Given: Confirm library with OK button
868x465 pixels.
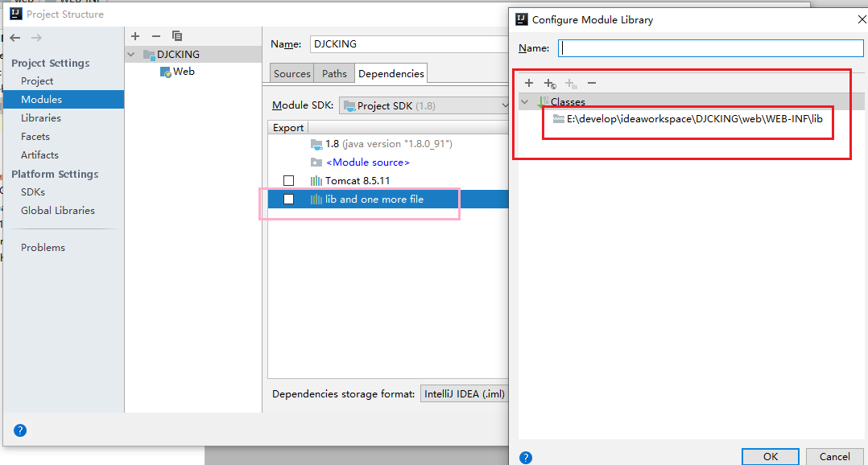Looking at the screenshot, I should 771,457.
